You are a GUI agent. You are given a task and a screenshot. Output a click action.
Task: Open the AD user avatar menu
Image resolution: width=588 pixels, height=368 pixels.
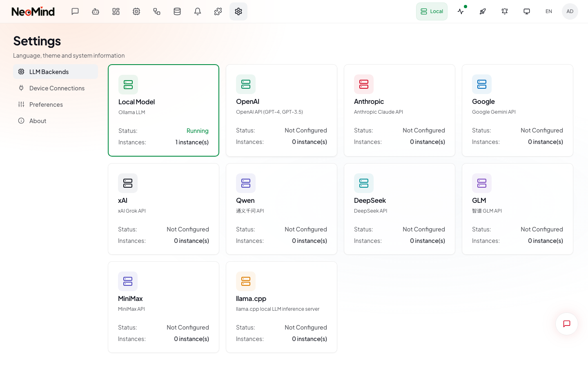coord(570,11)
